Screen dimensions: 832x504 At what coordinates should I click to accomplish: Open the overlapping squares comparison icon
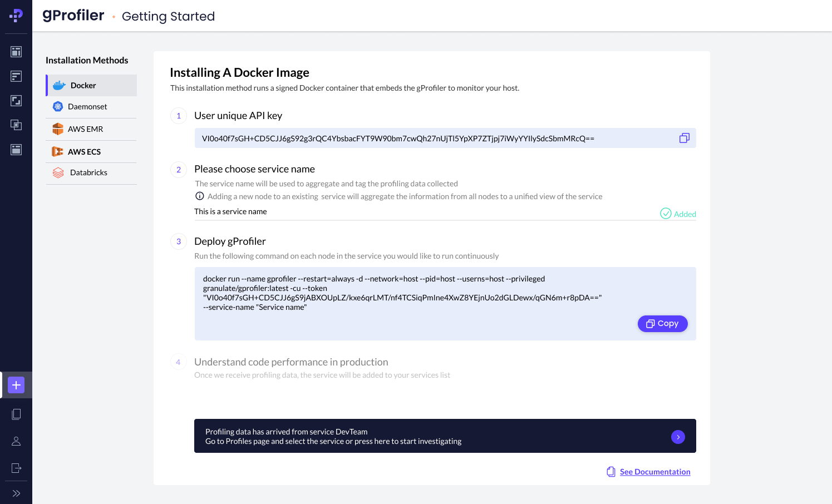pos(16,125)
